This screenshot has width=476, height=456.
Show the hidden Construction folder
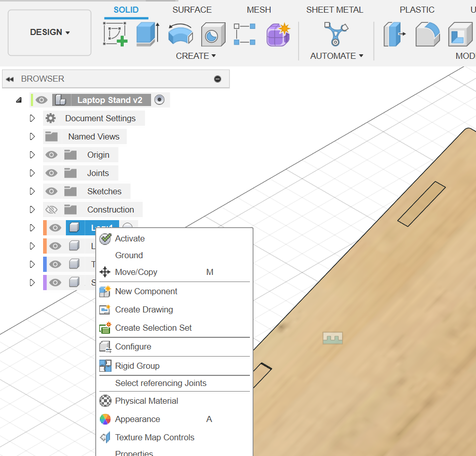click(51, 209)
